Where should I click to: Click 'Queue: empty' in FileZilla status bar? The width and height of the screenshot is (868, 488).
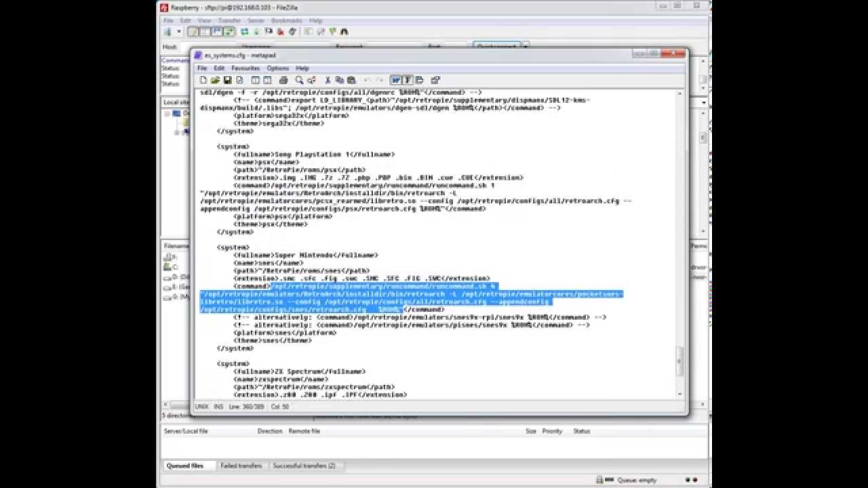click(637, 480)
